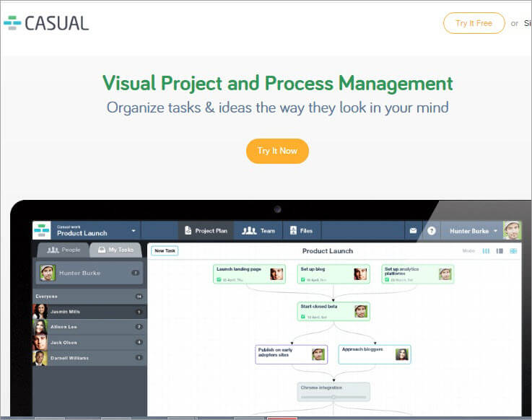The width and height of the screenshot is (532, 420).
Task: Open the Team tab
Action: (x=258, y=231)
